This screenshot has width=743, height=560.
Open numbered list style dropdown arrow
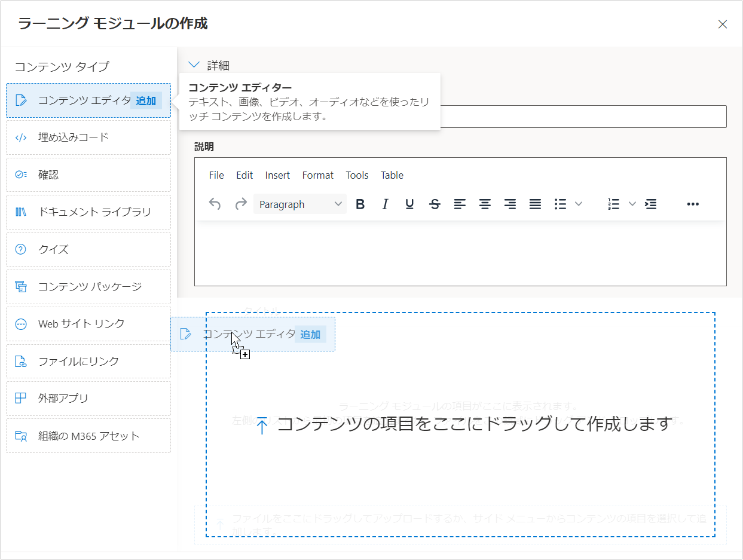632,204
